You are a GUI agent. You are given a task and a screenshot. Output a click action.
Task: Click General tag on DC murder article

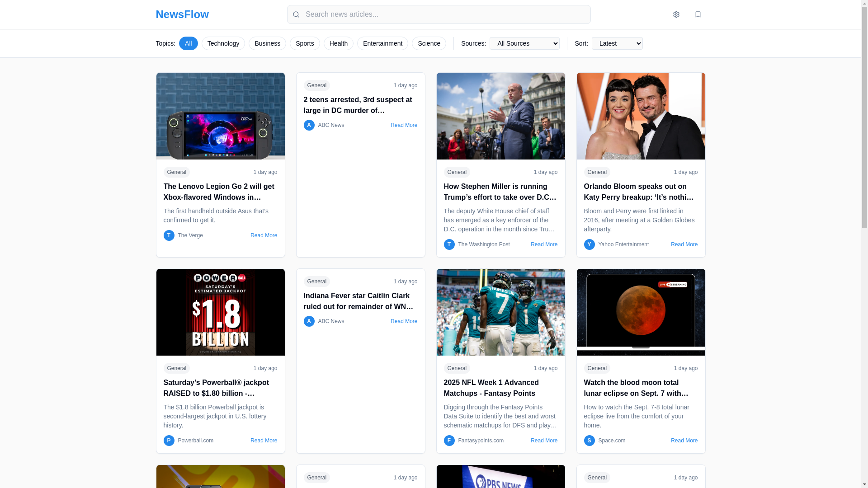(317, 85)
